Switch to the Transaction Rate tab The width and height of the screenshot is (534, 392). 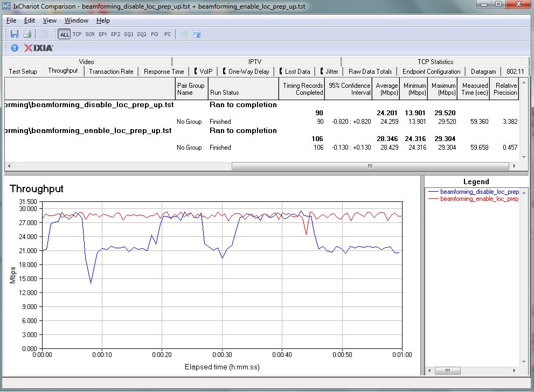(111, 72)
